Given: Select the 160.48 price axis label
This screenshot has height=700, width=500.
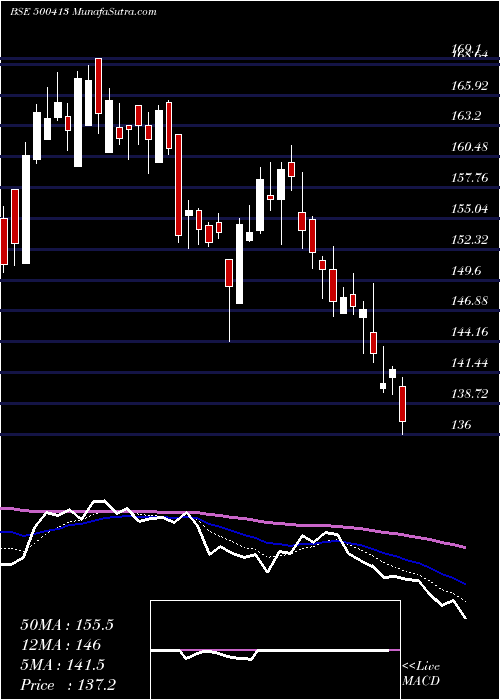Looking at the screenshot, I should point(470,146).
